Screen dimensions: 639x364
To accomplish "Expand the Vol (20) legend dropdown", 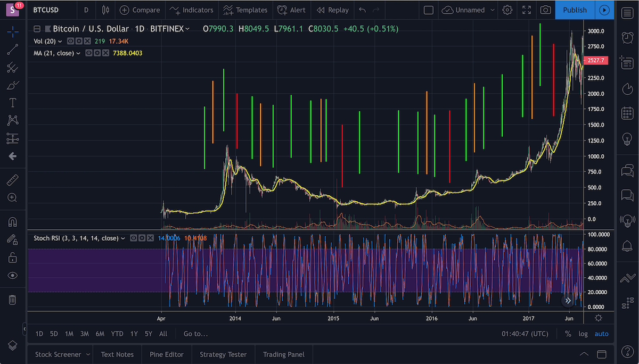I will (60, 42).
